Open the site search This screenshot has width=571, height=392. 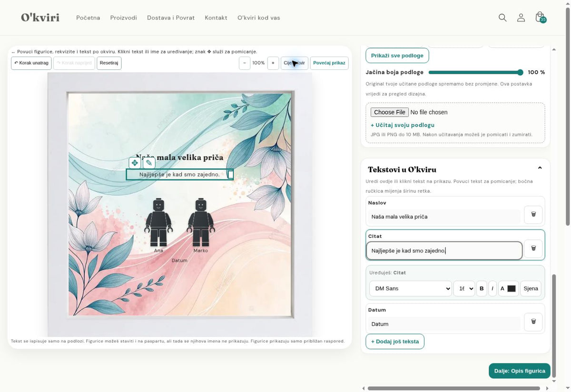pos(502,18)
